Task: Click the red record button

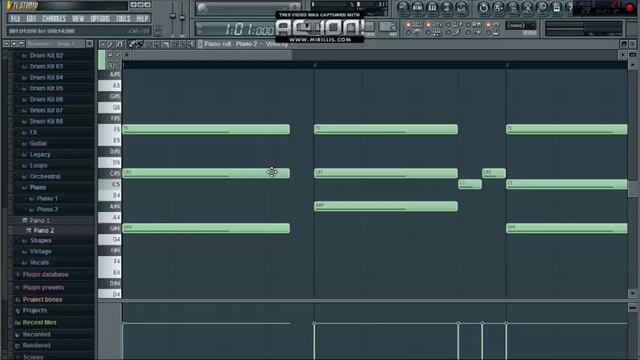Action: point(629,8)
